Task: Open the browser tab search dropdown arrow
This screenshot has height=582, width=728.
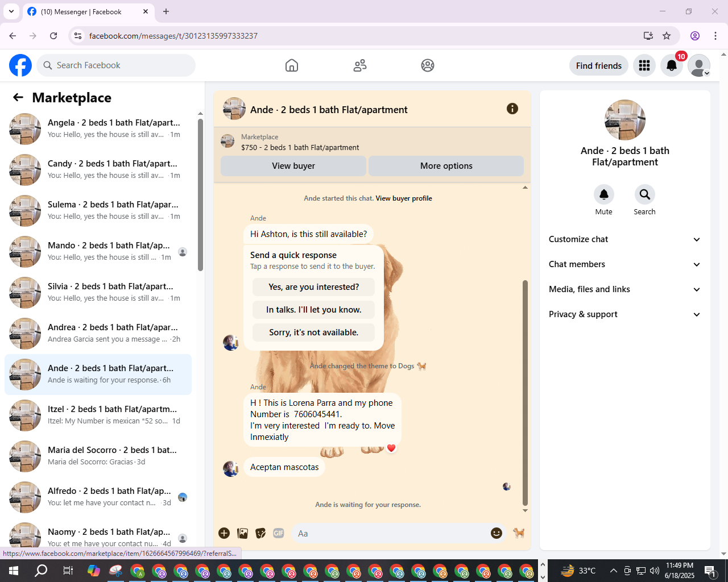Action: (11, 11)
